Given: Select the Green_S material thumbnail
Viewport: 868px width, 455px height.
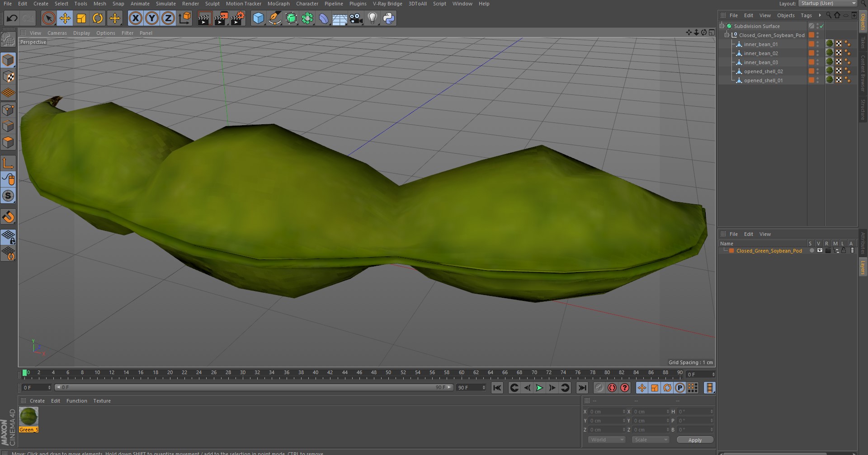Looking at the screenshot, I should (x=28, y=416).
